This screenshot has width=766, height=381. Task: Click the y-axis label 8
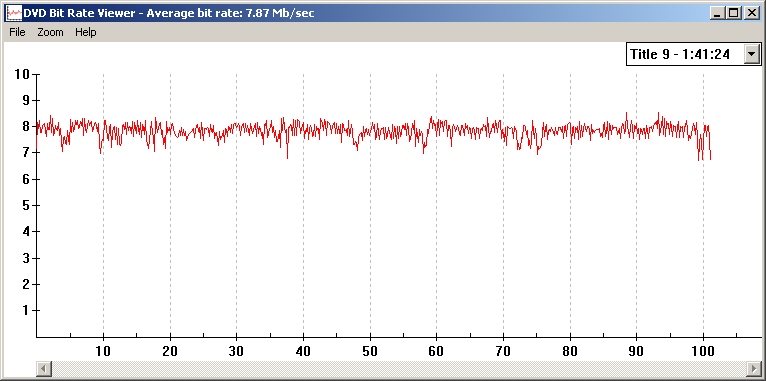(26, 127)
